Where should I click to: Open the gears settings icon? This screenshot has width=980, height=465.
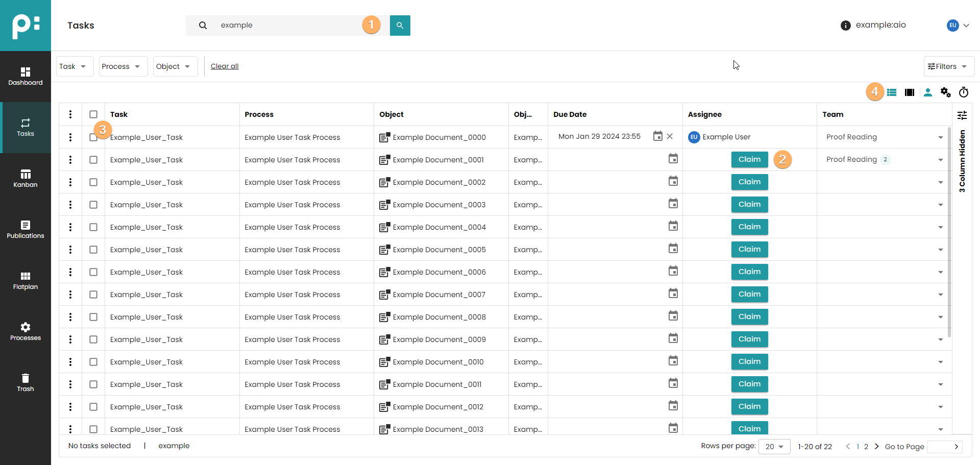946,92
